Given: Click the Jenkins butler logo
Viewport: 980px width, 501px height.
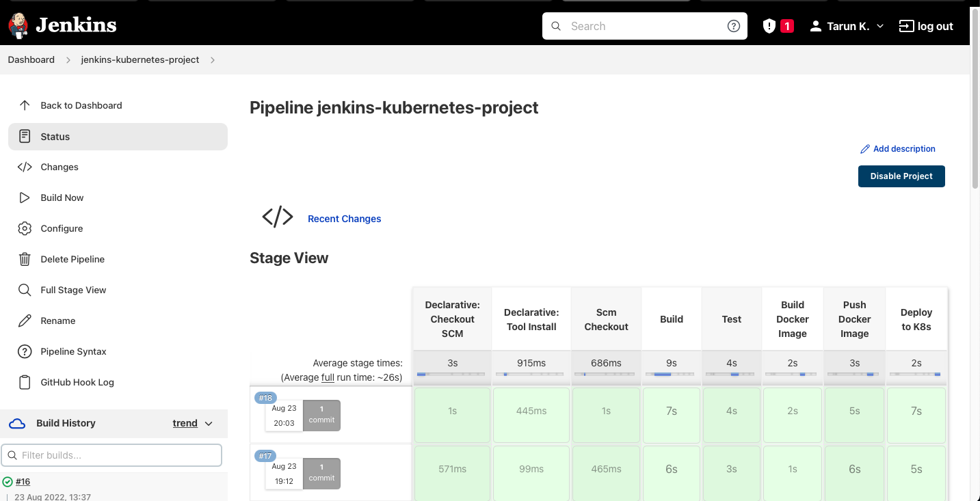Looking at the screenshot, I should pyautogui.click(x=18, y=25).
